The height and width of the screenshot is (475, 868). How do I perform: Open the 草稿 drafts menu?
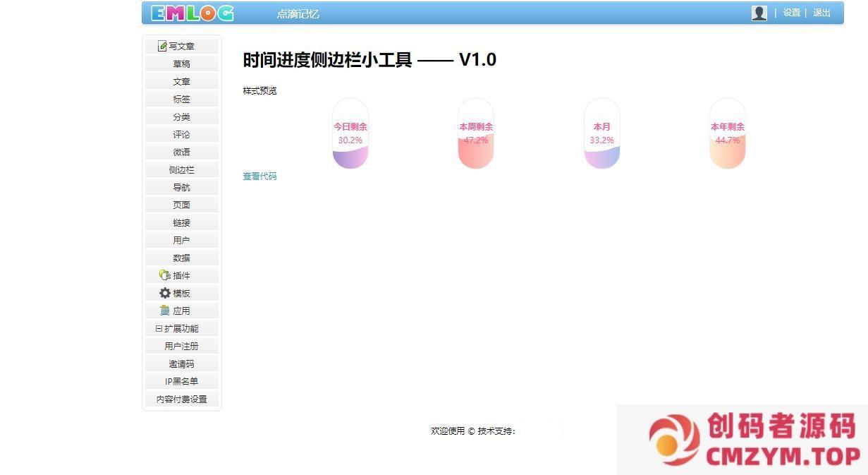point(181,64)
